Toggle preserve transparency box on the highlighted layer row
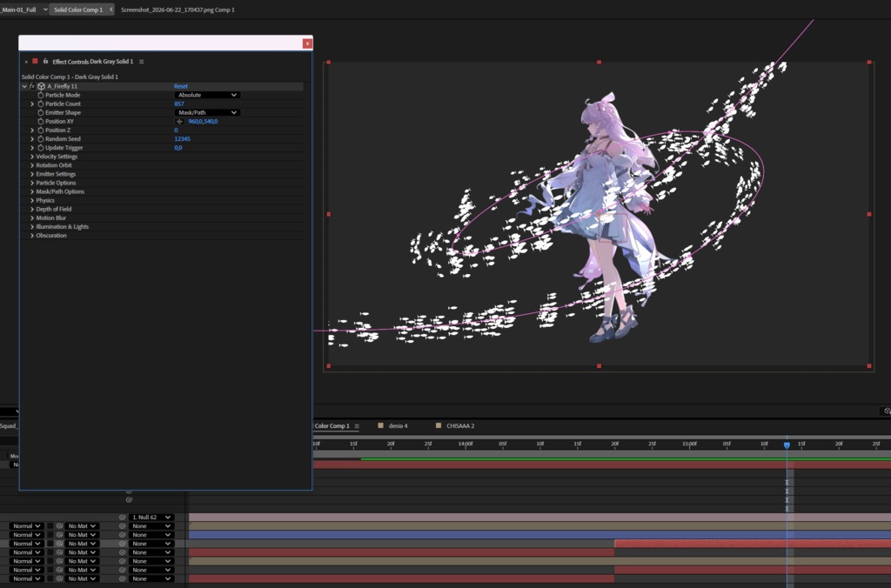 point(50,544)
